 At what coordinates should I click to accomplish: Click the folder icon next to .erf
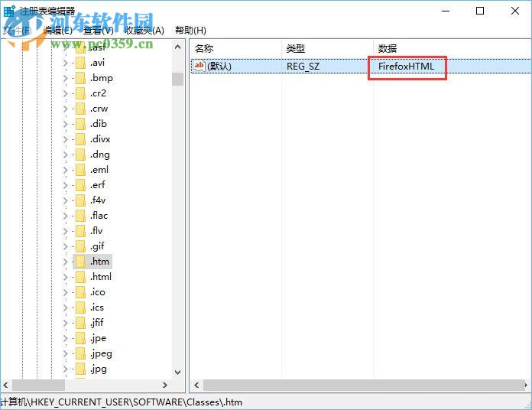point(80,185)
